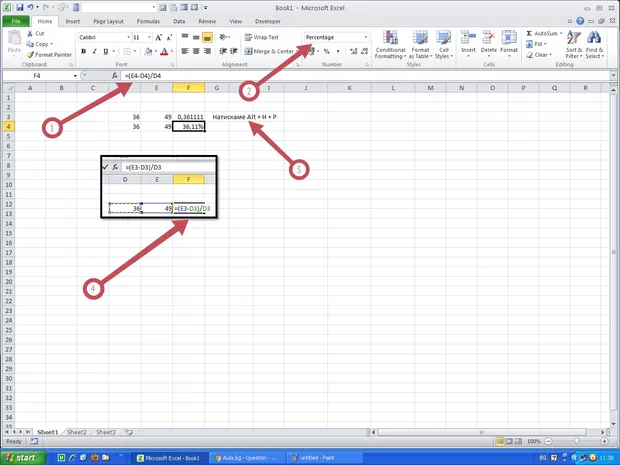Viewport: 620px width, 465px height.
Task: Apply Comma Style number format
Action: [x=338, y=51]
